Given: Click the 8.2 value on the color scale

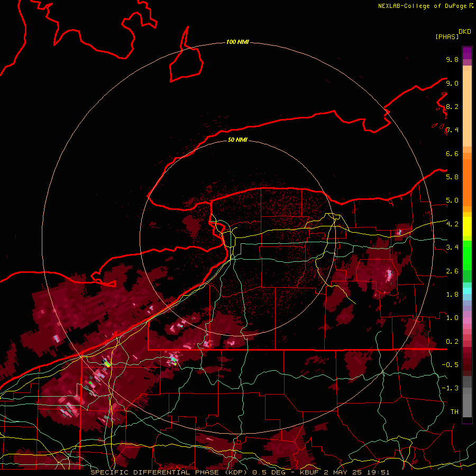Looking at the screenshot, I should [x=452, y=106].
